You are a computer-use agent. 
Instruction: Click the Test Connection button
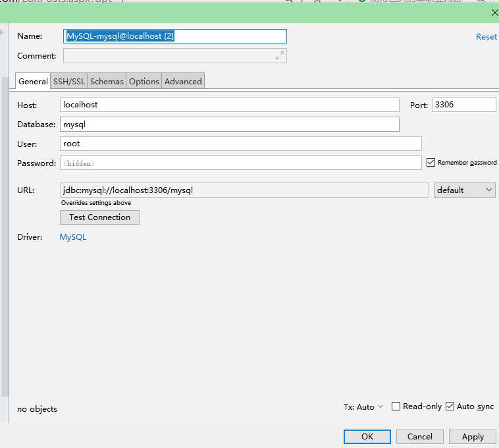tap(99, 217)
